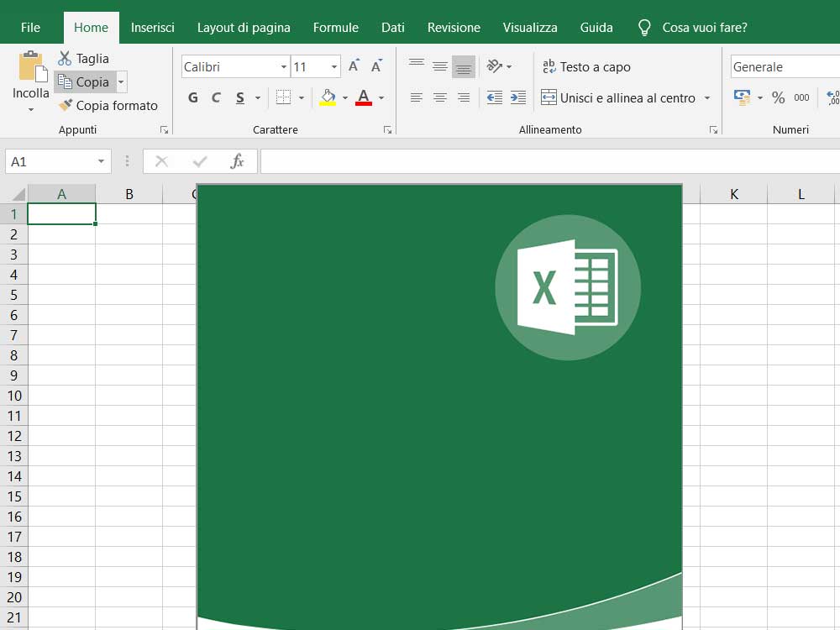Center text horizontally
Screen dimensions: 840x630
(440, 97)
